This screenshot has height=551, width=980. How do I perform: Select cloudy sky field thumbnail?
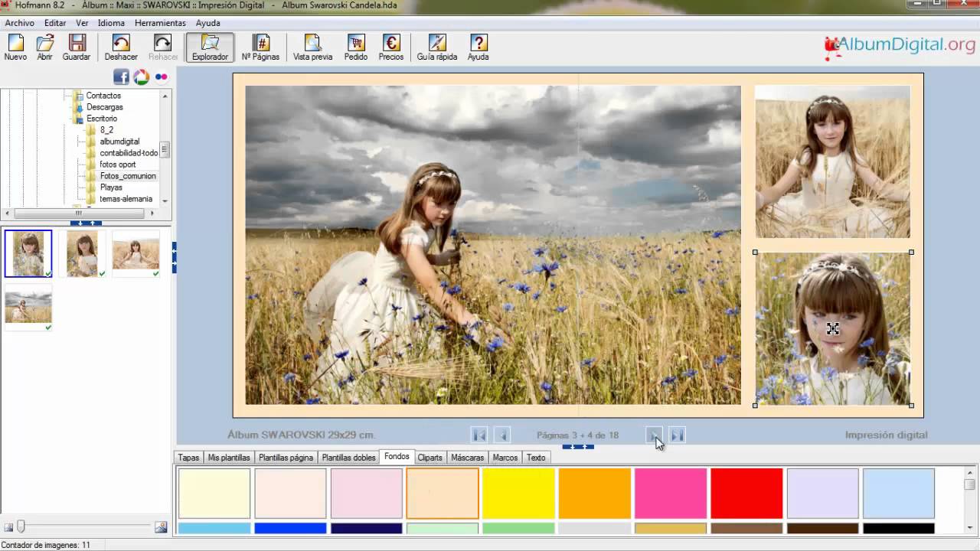(x=28, y=307)
